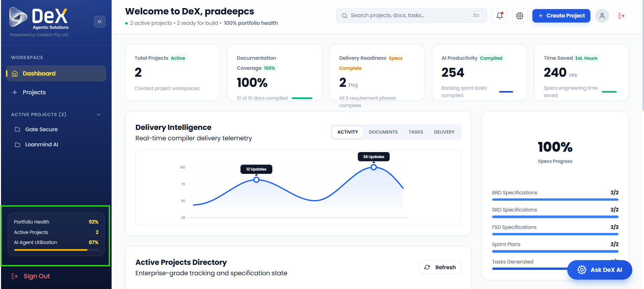Image resolution: width=644 pixels, height=289 pixels.
Task: Click the 38 Updates chart point
Action: pyautogui.click(x=374, y=167)
